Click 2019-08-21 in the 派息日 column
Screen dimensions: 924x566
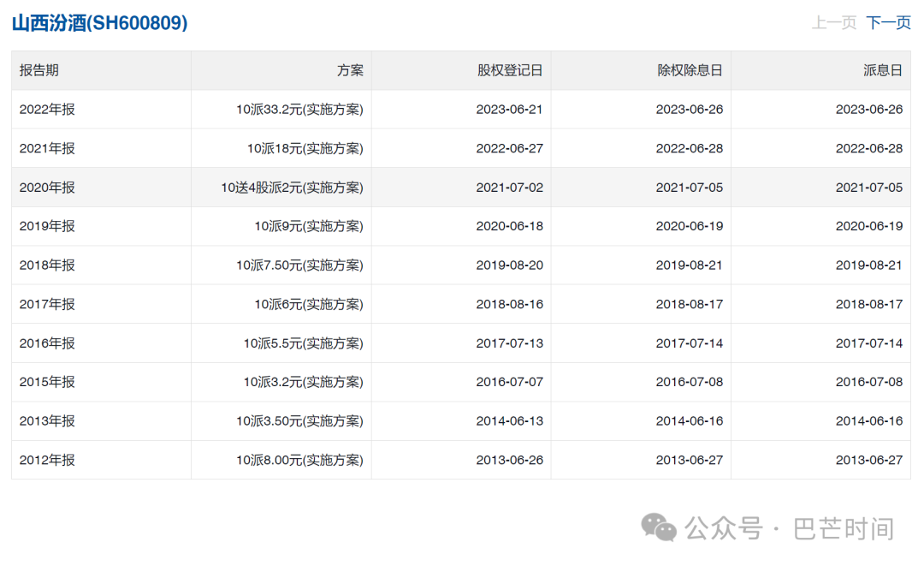[869, 265]
